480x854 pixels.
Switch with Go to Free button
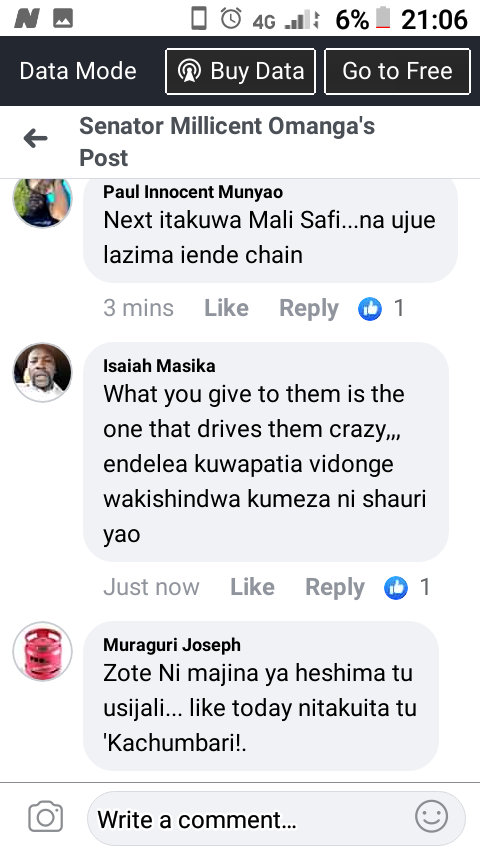(397, 71)
